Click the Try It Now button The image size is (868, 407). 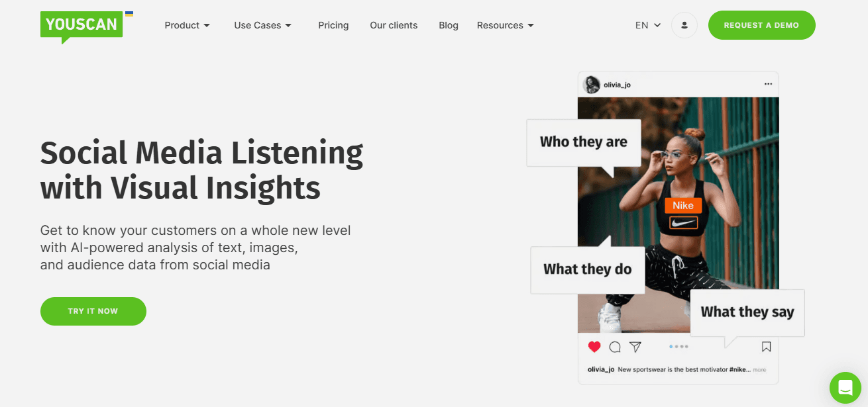(93, 311)
